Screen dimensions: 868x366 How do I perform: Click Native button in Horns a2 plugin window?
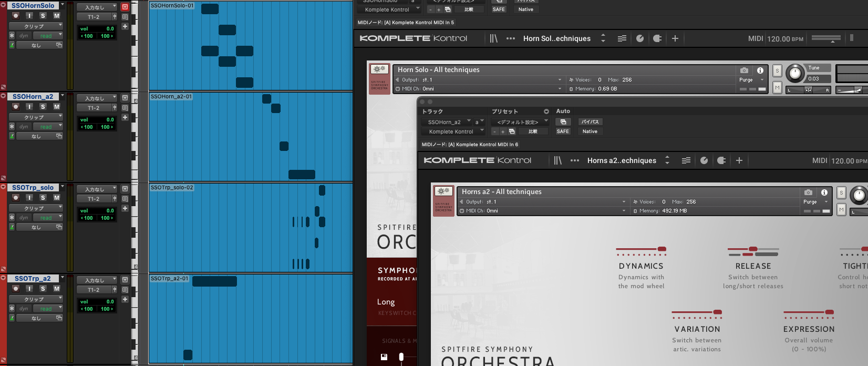pyautogui.click(x=590, y=131)
